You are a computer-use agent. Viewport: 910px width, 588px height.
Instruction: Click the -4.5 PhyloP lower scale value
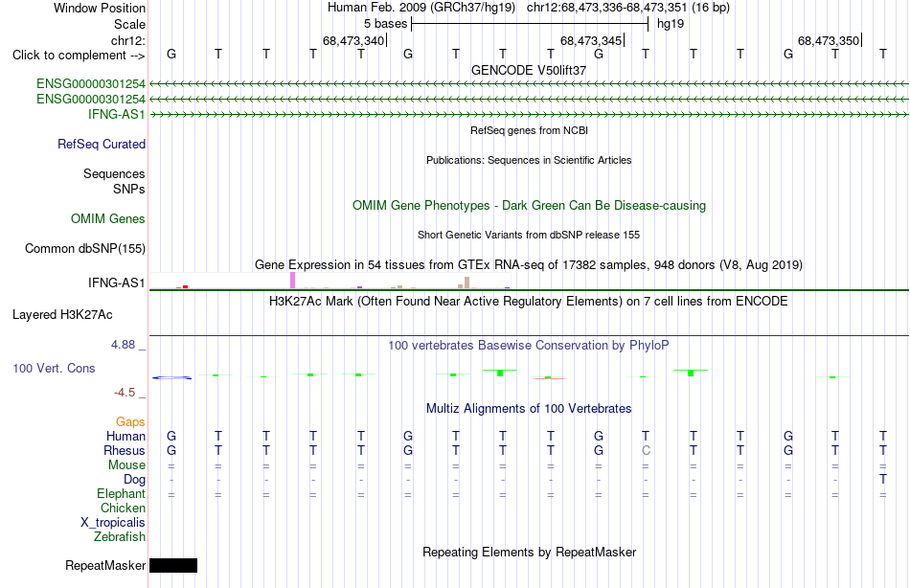tap(125, 393)
